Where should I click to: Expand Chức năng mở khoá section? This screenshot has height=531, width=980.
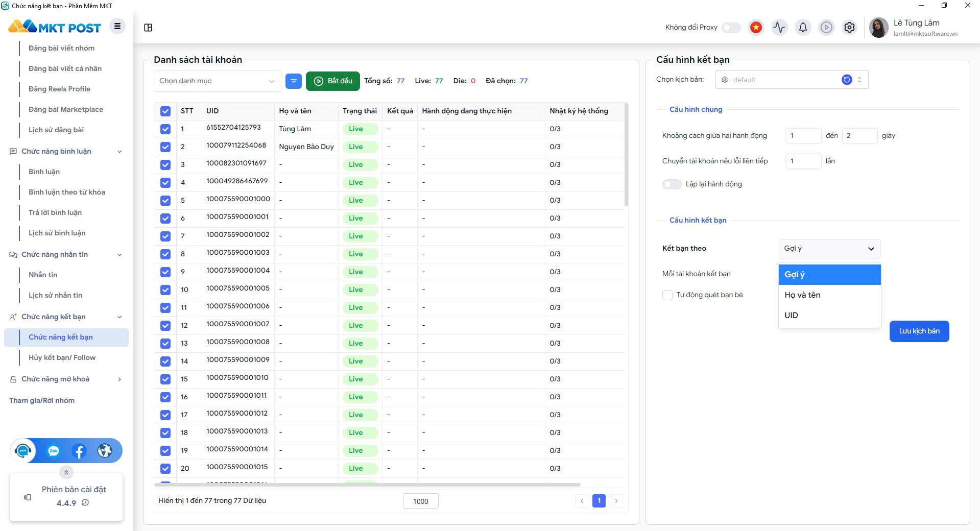pos(66,379)
